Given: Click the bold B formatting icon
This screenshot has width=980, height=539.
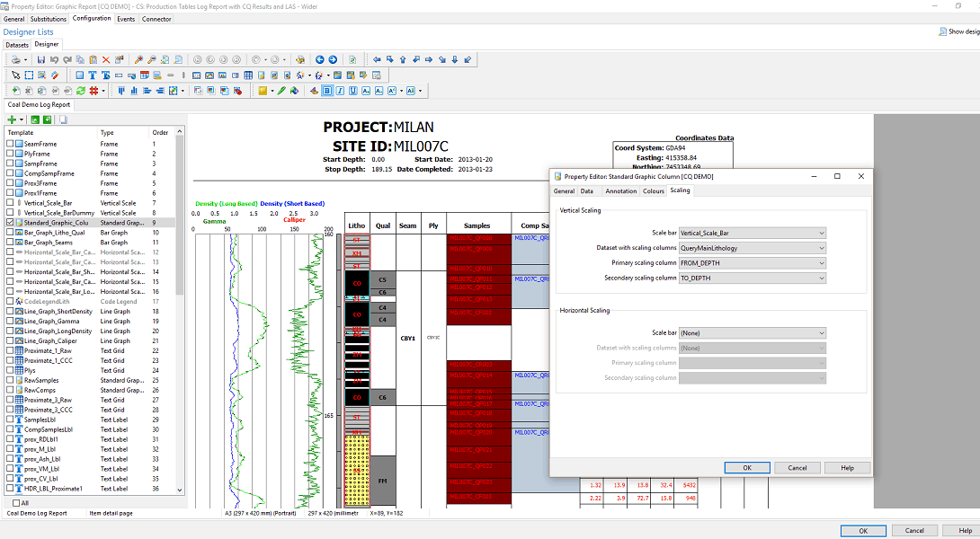Looking at the screenshot, I should 327,91.
